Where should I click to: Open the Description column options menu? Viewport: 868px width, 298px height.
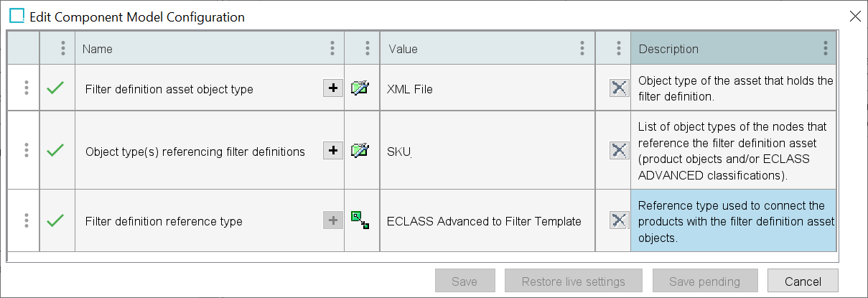[826, 48]
